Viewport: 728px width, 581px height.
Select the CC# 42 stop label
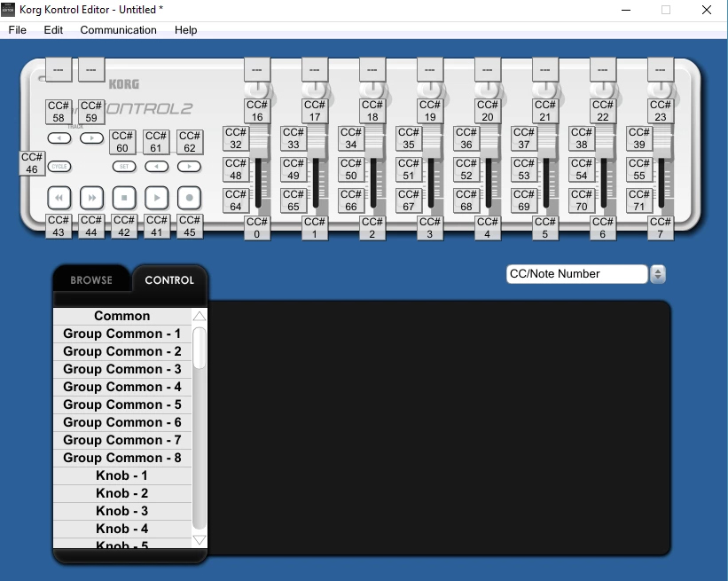click(124, 226)
